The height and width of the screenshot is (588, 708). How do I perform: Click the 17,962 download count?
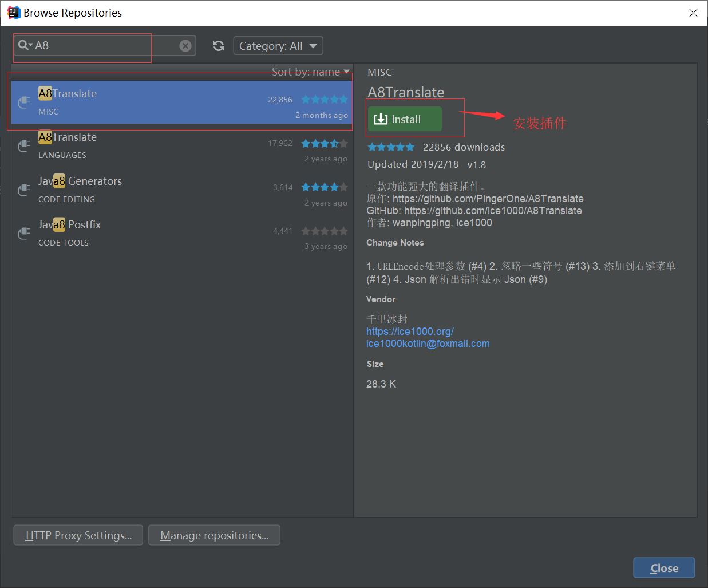point(280,143)
